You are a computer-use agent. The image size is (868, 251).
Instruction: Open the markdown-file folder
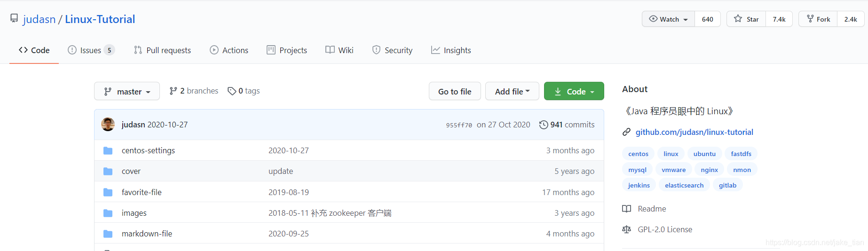point(147,234)
